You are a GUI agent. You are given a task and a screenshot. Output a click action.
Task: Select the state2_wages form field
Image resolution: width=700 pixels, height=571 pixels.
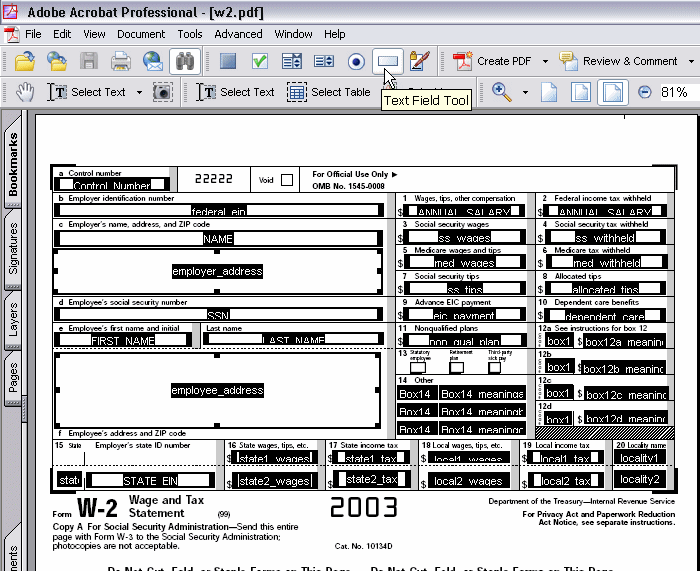tap(274, 480)
